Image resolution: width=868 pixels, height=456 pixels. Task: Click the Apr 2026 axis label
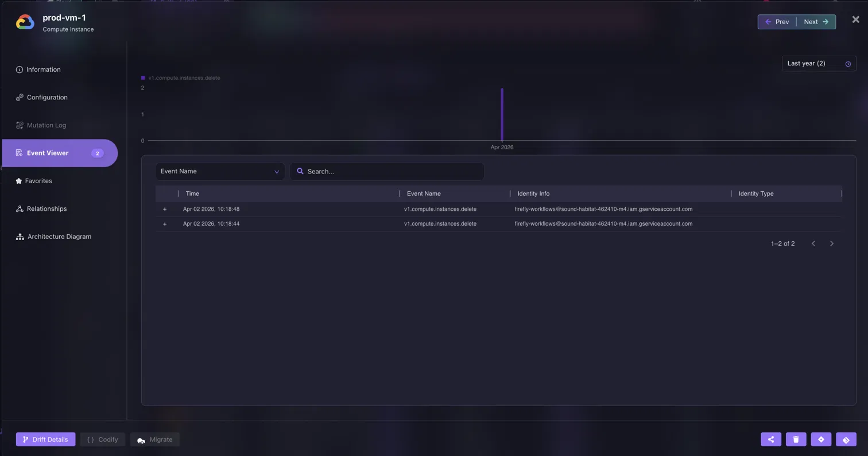[x=502, y=148]
